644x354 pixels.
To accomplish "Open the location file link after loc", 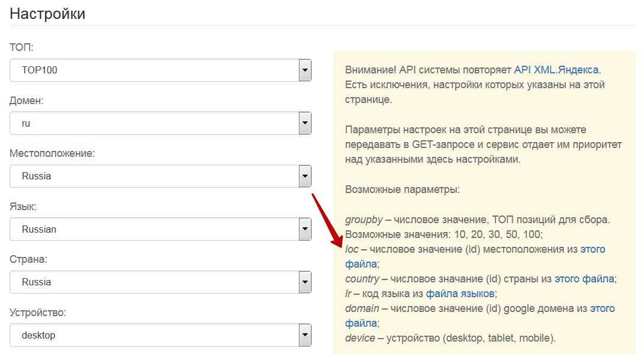I will [x=593, y=249].
